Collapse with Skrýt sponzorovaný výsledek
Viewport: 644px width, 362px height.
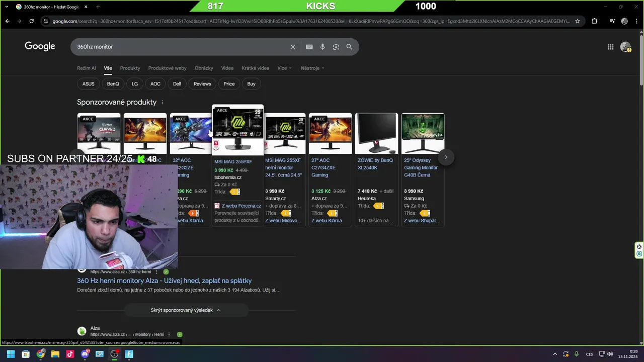[x=186, y=310]
